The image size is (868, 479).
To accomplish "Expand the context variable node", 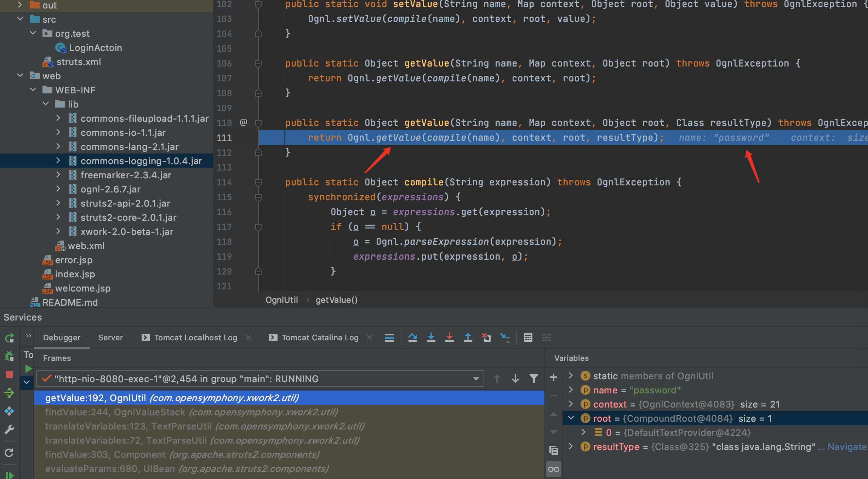I will coord(571,404).
